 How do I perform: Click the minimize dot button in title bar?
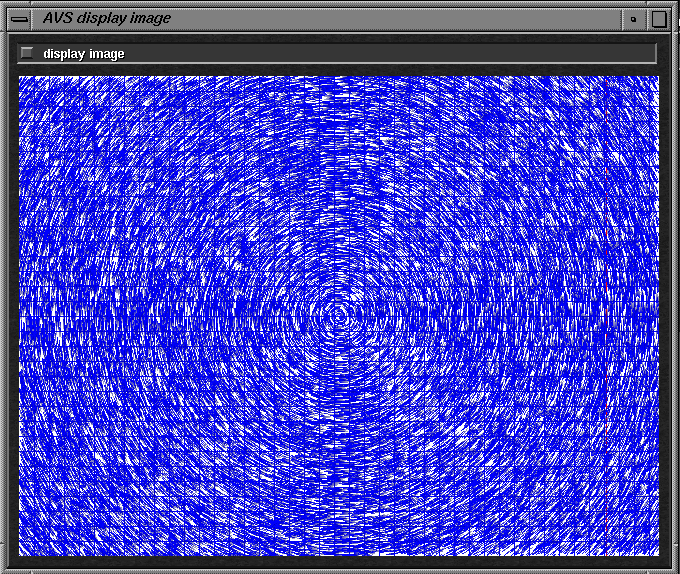pos(634,19)
